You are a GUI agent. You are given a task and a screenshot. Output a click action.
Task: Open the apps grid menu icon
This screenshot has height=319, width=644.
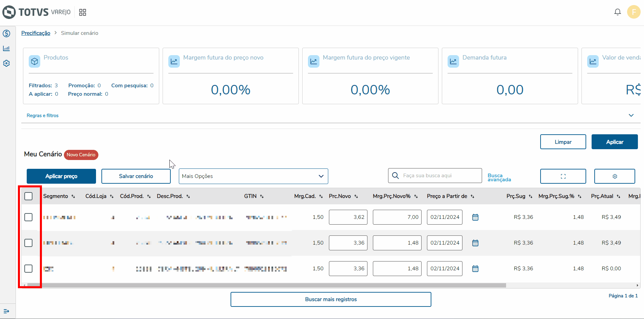82,13
